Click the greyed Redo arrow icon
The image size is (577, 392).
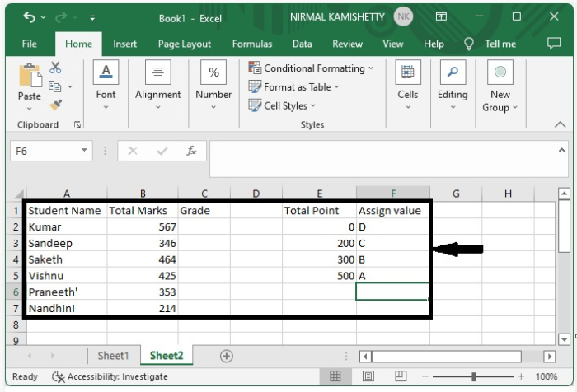click(61, 17)
